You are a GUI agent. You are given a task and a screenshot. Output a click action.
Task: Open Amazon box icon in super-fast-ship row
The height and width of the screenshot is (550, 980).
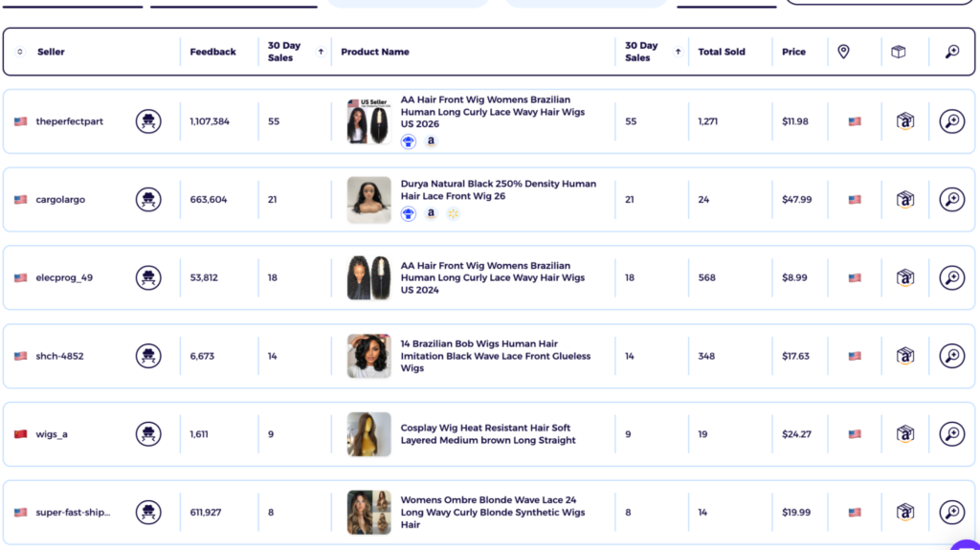point(905,512)
